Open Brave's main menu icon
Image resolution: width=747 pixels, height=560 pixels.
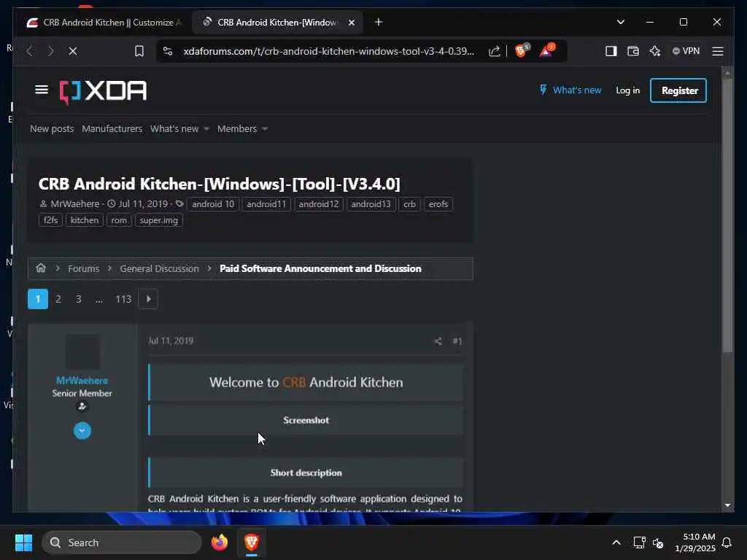point(718,51)
